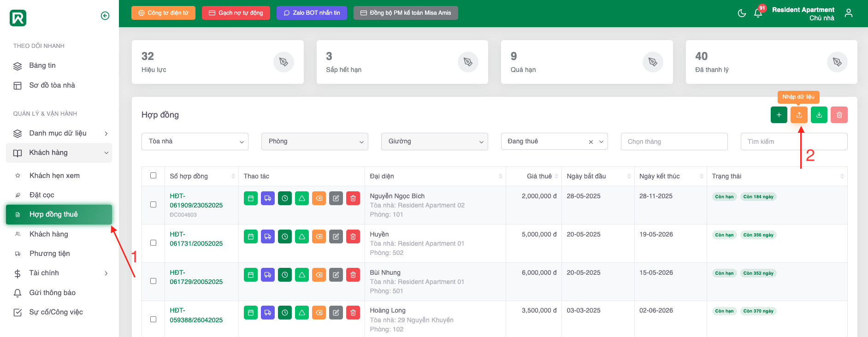
Task: Tick the checkbox for contract HĐT-061909/23052025
Action: [153, 205]
